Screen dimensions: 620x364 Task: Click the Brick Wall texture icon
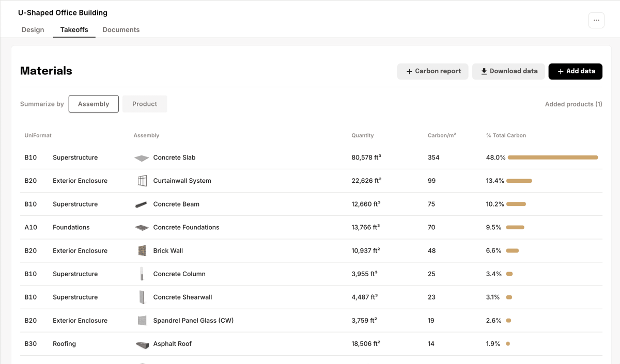point(142,251)
